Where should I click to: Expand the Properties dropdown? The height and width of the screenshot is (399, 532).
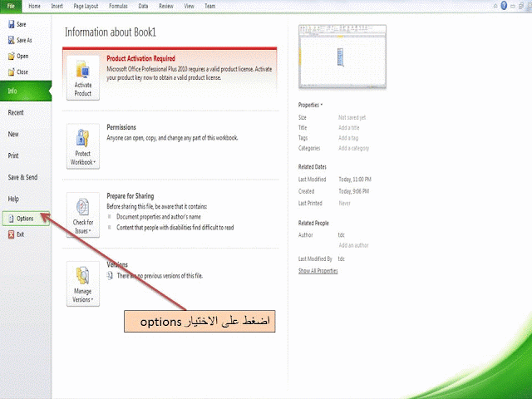point(310,105)
